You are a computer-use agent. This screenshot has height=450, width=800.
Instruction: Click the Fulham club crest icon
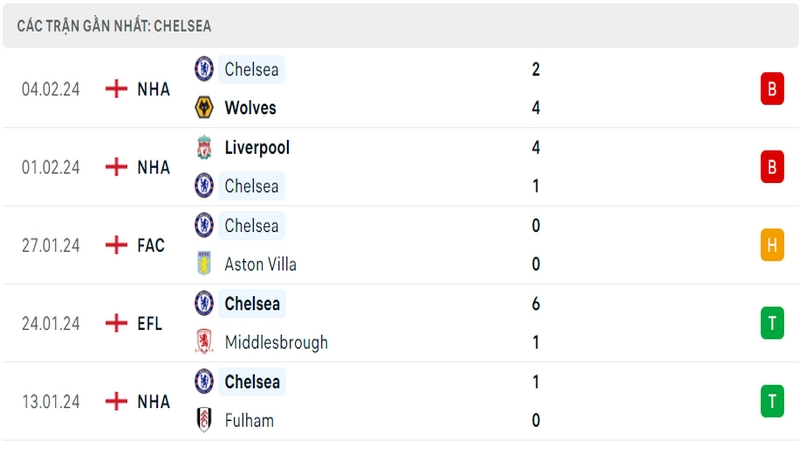point(204,420)
